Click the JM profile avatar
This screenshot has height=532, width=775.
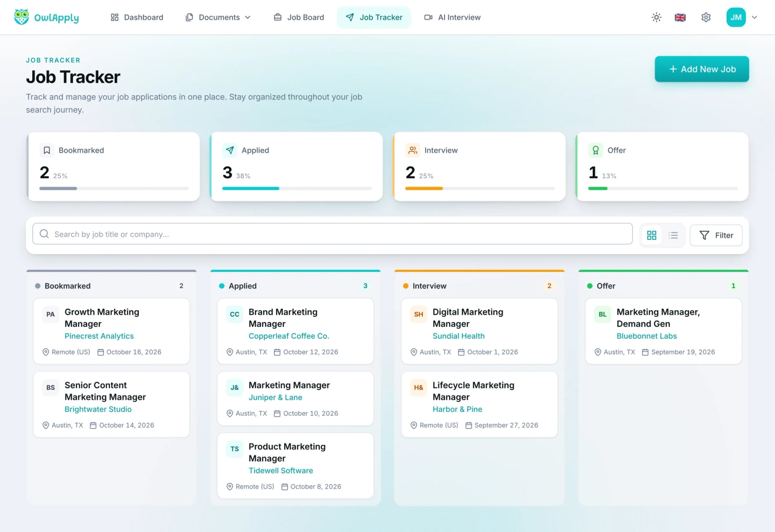point(736,17)
